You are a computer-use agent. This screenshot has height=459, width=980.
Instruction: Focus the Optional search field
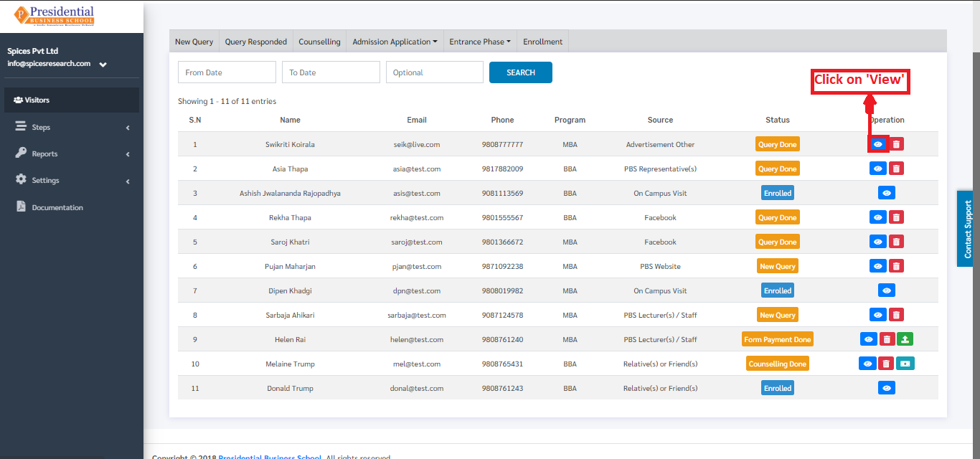435,72
